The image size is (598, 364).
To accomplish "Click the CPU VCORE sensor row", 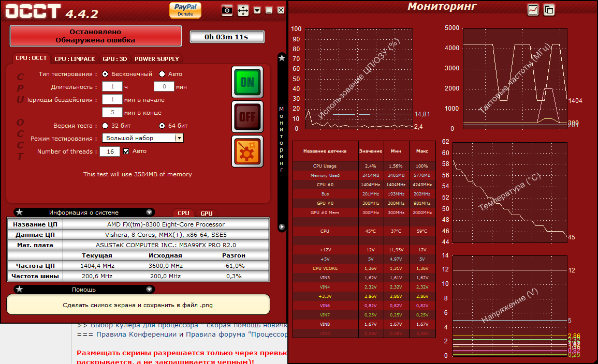I will click(x=364, y=268).
